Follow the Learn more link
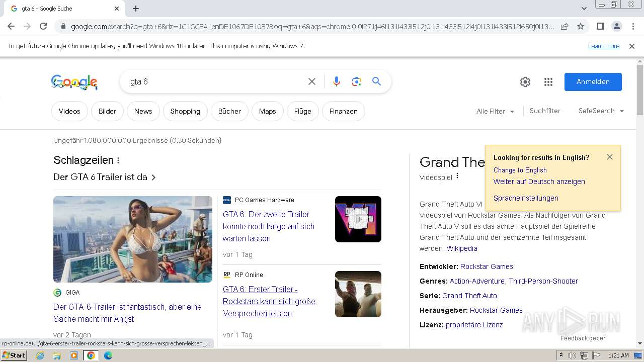This screenshot has height=362, width=644. pos(604,46)
